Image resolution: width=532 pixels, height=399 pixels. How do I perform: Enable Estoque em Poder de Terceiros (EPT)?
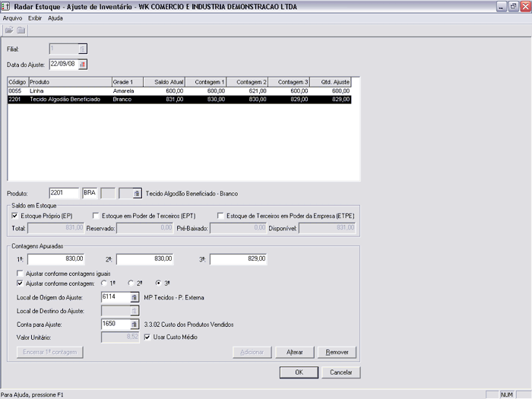[95, 216]
